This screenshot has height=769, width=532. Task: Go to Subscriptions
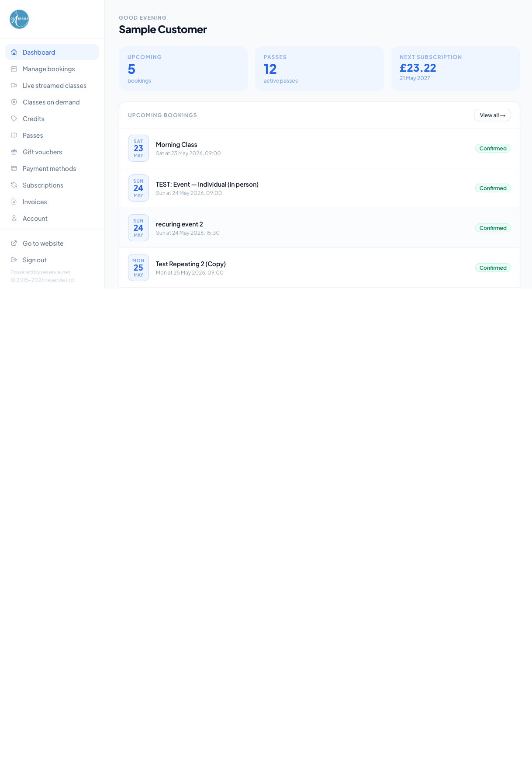point(52,185)
